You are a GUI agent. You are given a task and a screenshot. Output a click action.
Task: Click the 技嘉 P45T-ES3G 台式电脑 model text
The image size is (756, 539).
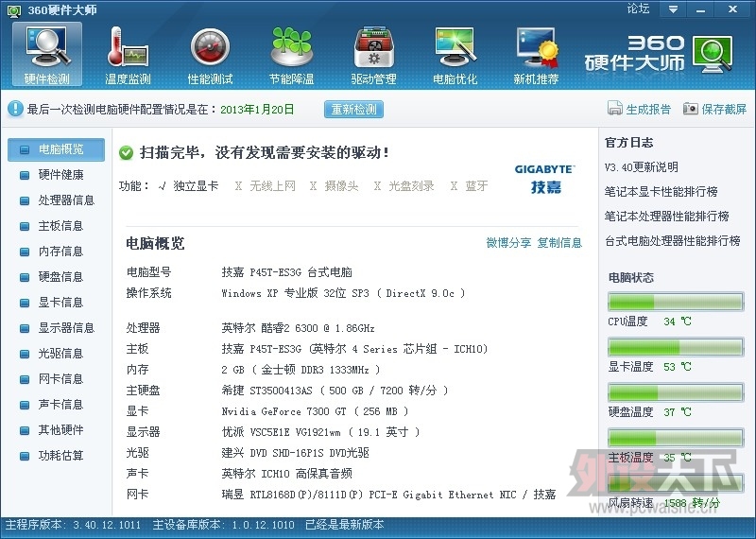287,272
